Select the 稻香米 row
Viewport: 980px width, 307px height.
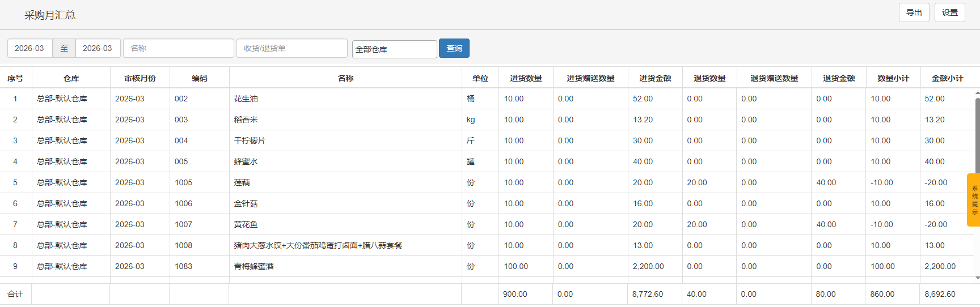(x=246, y=120)
